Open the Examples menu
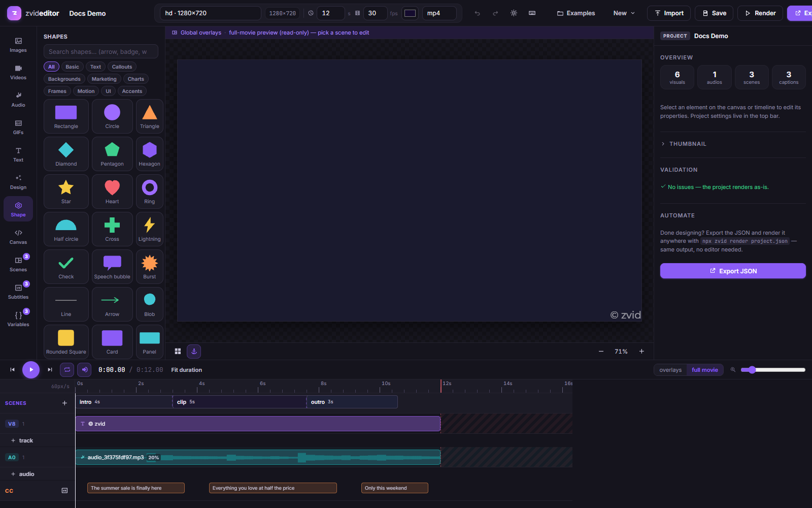Screen dimensions: 812x508 576,13
